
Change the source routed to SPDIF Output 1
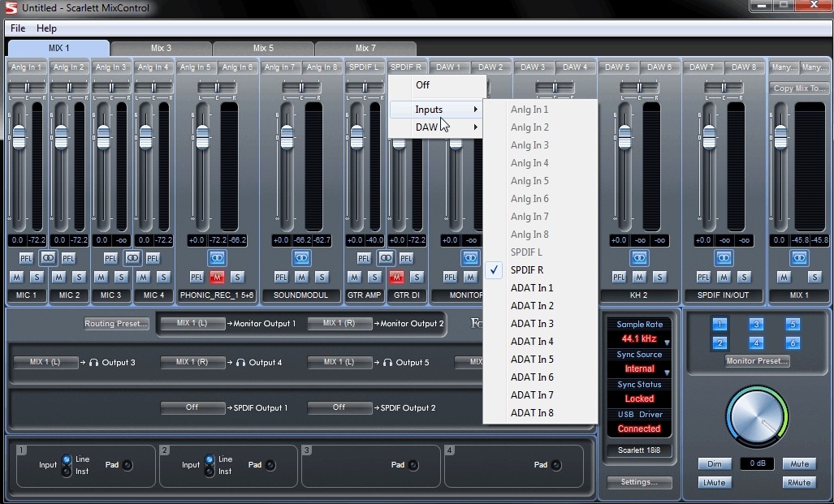(x=192, y=407)
